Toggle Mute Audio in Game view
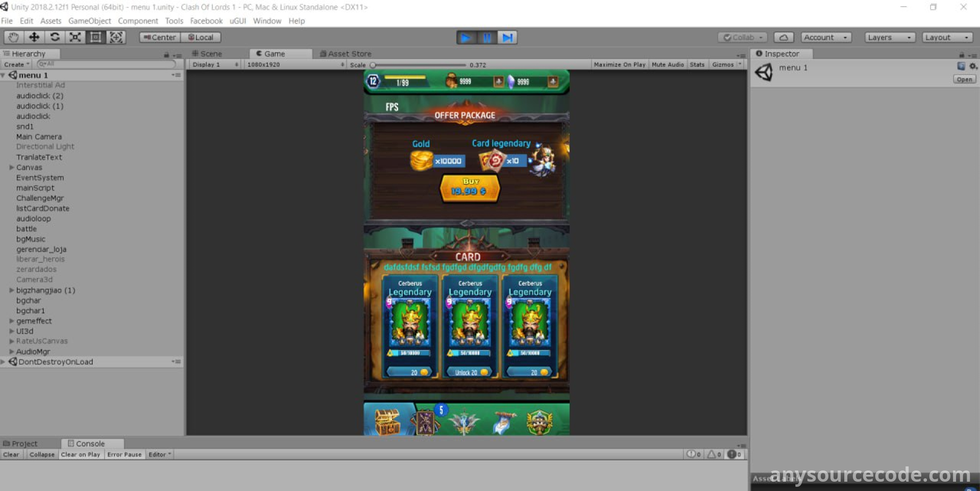Viewport: 980px width, 491px height. (667, 65)
